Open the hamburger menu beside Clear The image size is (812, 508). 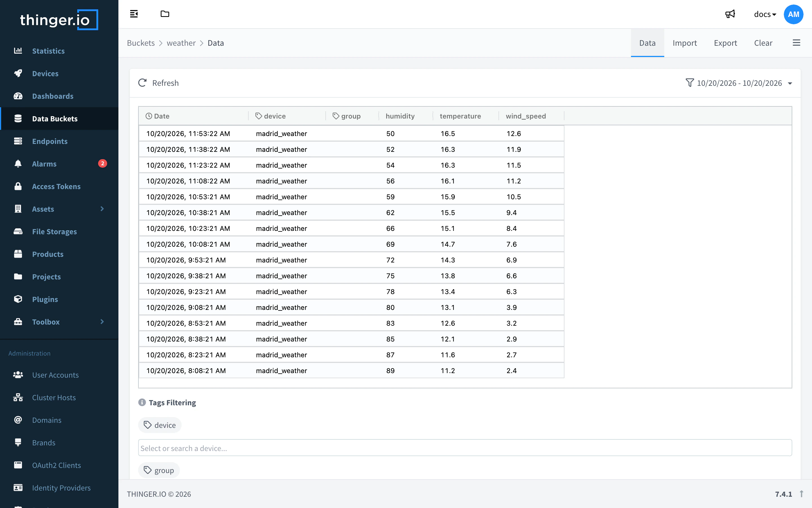796,43
